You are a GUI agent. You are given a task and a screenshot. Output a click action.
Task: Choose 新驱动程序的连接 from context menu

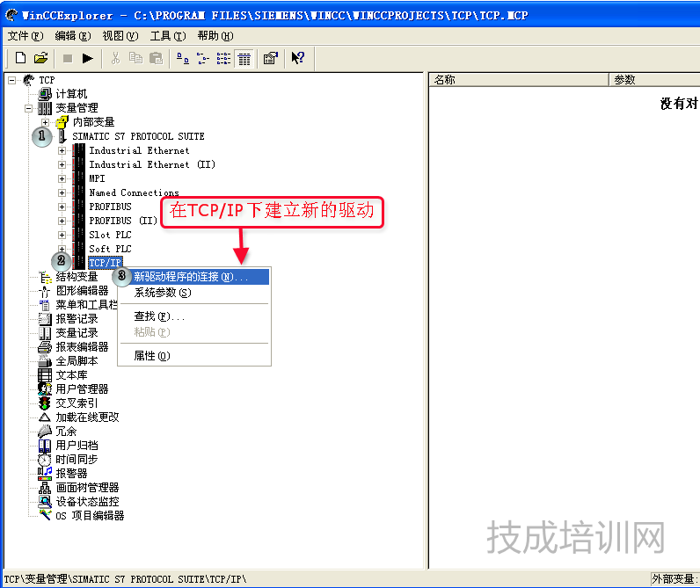[x=190, y=277]
